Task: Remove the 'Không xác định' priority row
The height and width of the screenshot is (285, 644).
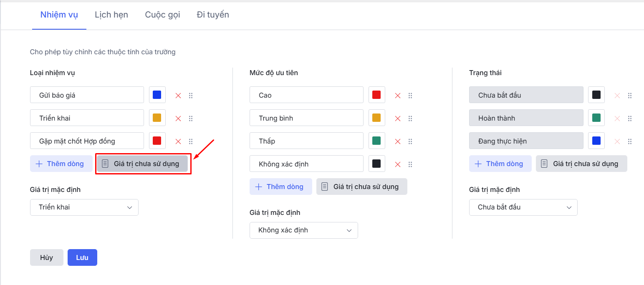Action: [398, 164]
